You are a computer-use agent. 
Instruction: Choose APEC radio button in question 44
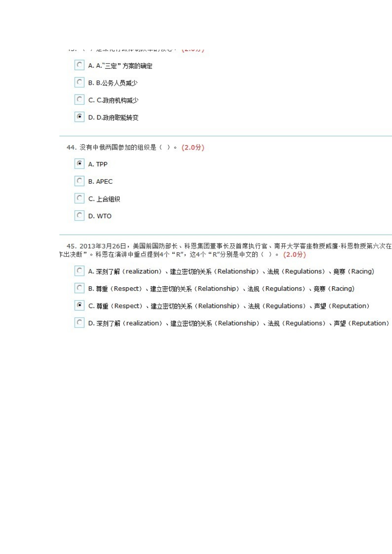(79, 181)
